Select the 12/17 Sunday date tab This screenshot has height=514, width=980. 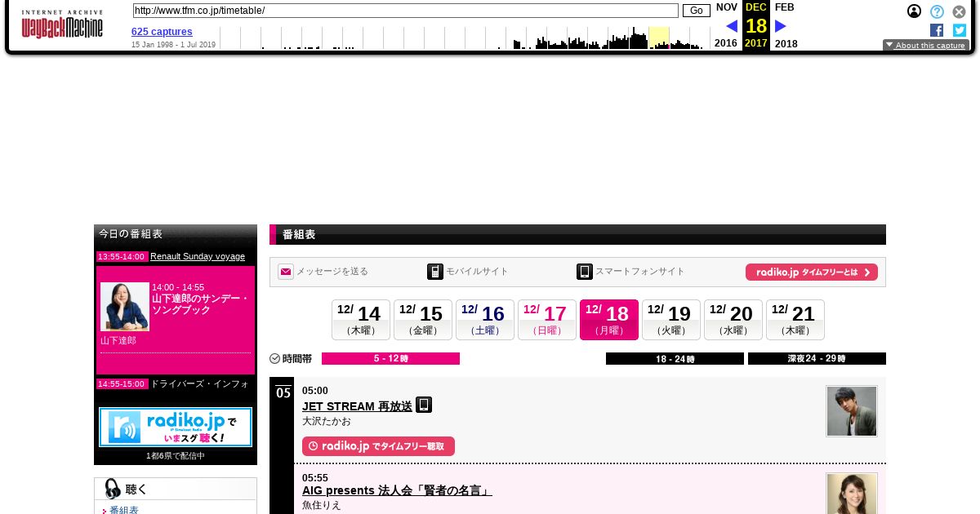point(547,320)
